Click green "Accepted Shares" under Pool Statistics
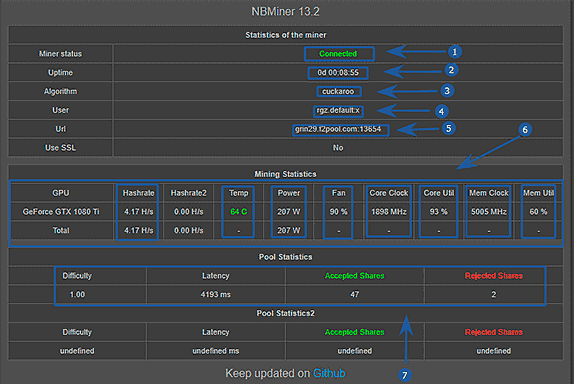Image resolution: width=574 pixels, height=384 pixels. click(x=355, y=276)
